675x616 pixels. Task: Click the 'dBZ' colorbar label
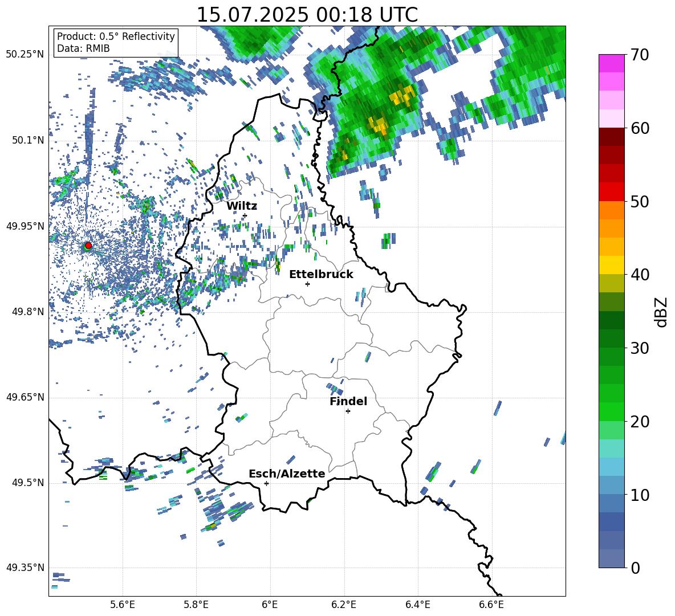(x=662, y=312)
